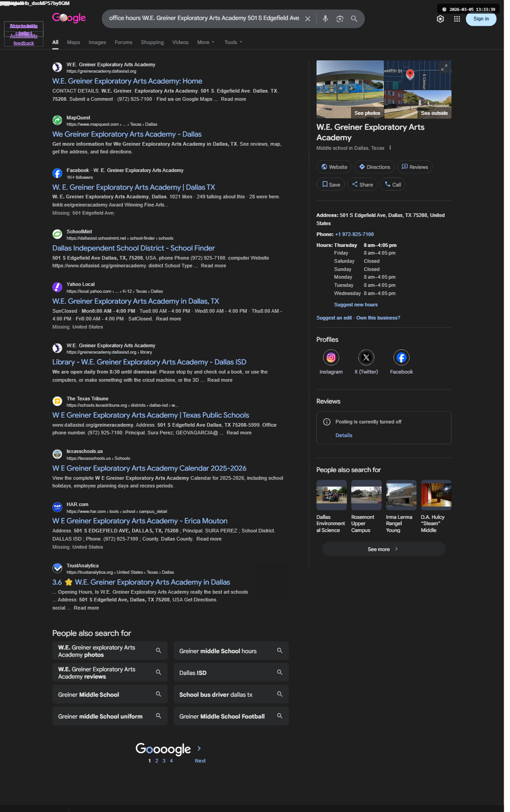Open W.E. Greiner Exploratory Arts Academy: Home
510x812 pixels.
127,81
